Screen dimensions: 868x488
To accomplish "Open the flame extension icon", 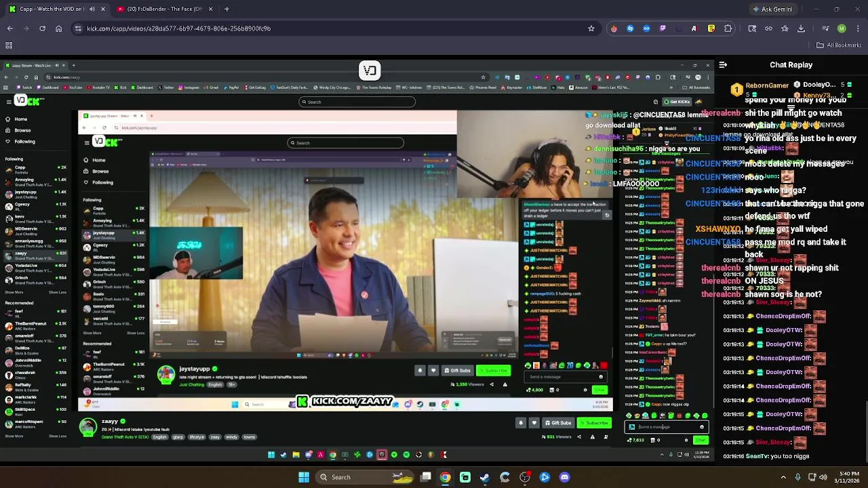I will [614, 28].
